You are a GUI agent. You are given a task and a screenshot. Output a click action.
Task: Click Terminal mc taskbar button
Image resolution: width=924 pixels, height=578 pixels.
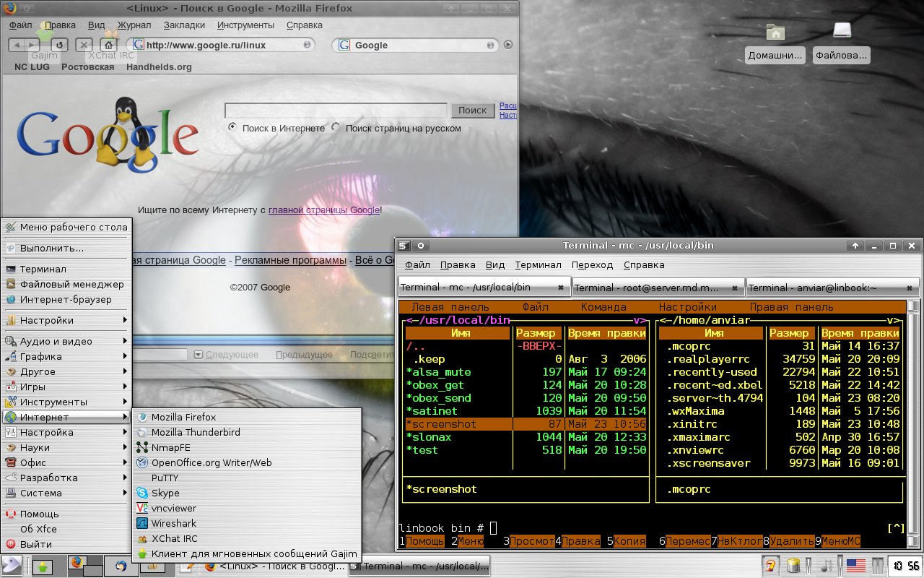click(419, 566)
